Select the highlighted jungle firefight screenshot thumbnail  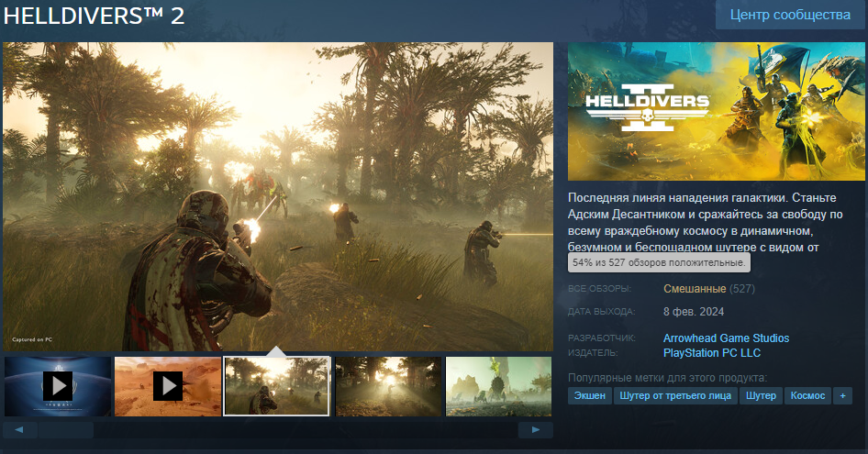(277, 386)
